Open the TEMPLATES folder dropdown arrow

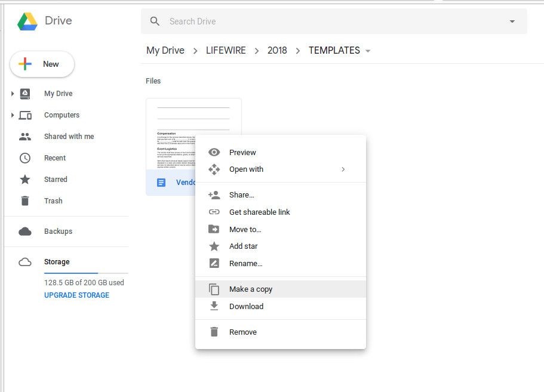tap(368, 51)
